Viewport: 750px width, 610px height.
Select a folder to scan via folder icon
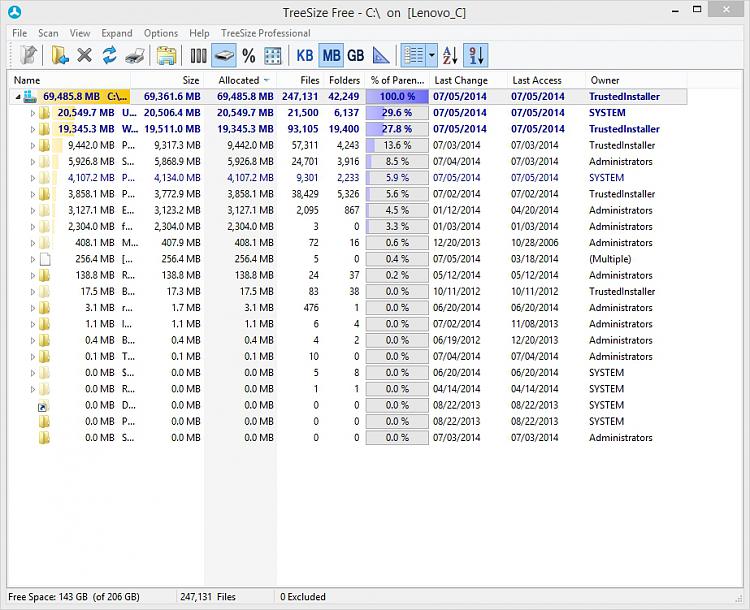coord(60,55)
